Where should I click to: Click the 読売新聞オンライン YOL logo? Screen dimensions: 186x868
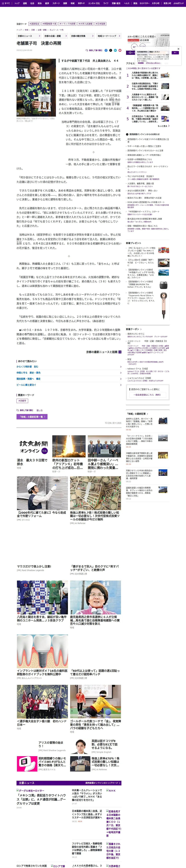(x=33, y=446)
